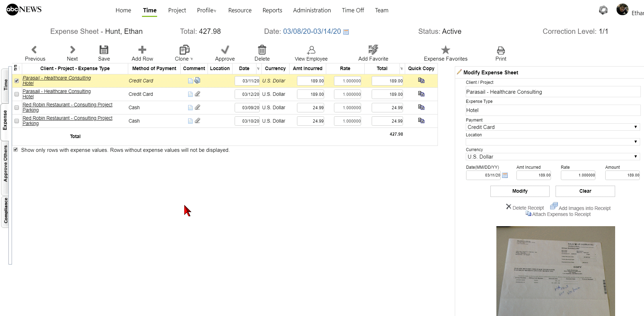Open the Home menu
This screenshot has height=316, width=644.
click(x=123, y=10)
